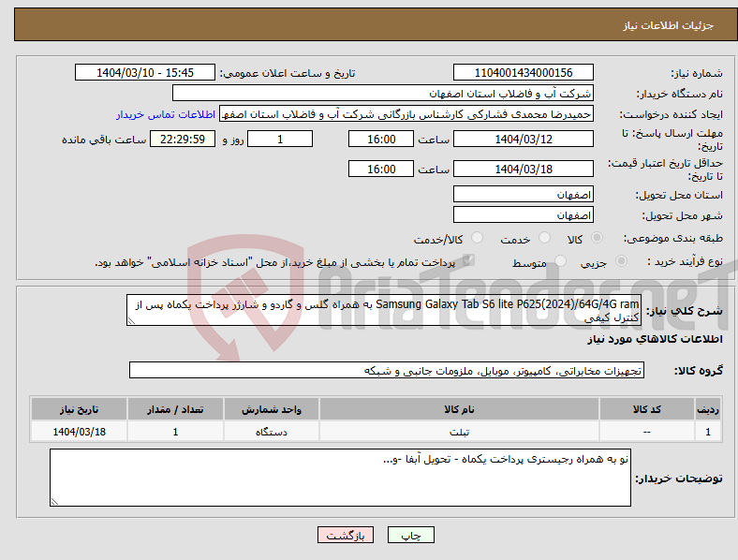
Task: Click the buyer notes resize handle
Action: tap(54, 502)
